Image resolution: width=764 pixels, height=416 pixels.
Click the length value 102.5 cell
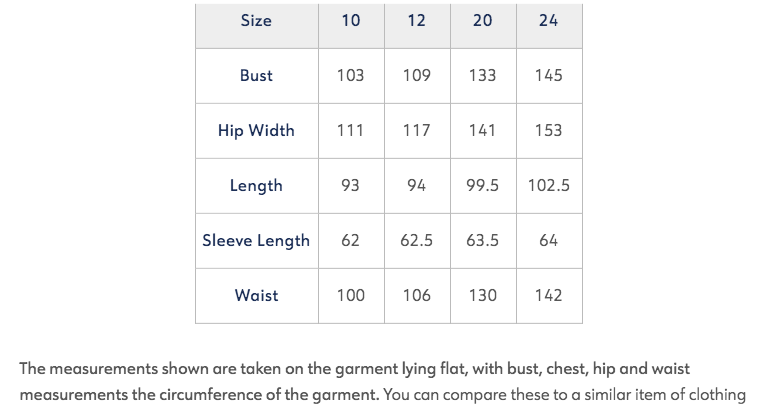pos(549,186)
